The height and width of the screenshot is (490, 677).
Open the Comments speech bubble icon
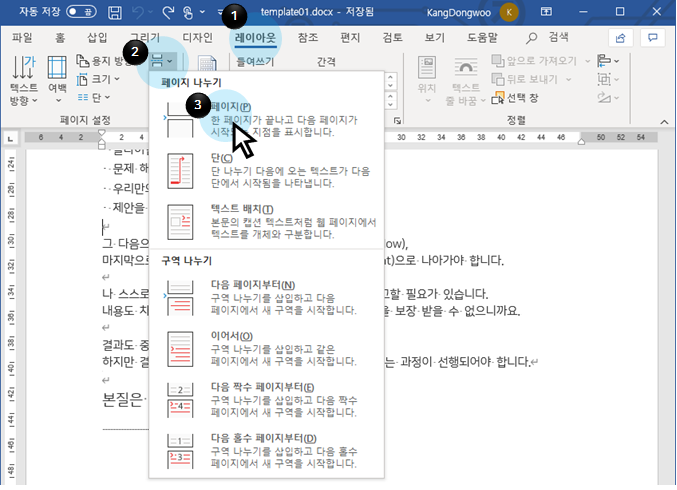point(653,38)
